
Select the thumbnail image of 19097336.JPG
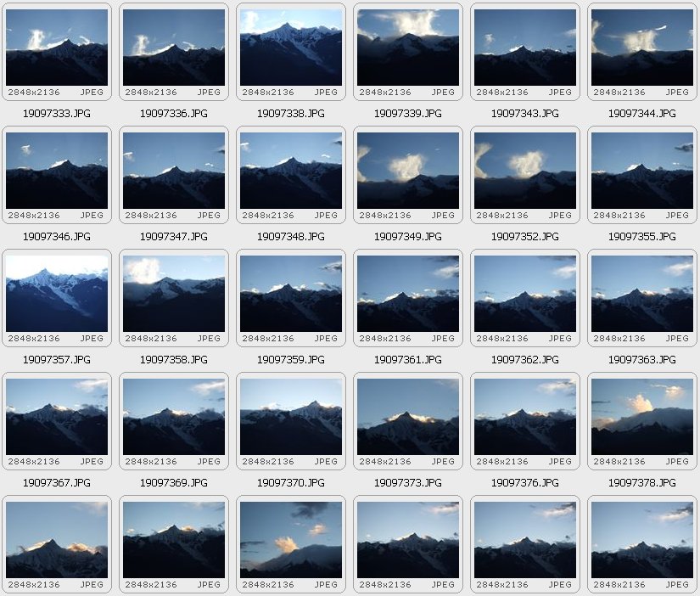tap(174, 48)
